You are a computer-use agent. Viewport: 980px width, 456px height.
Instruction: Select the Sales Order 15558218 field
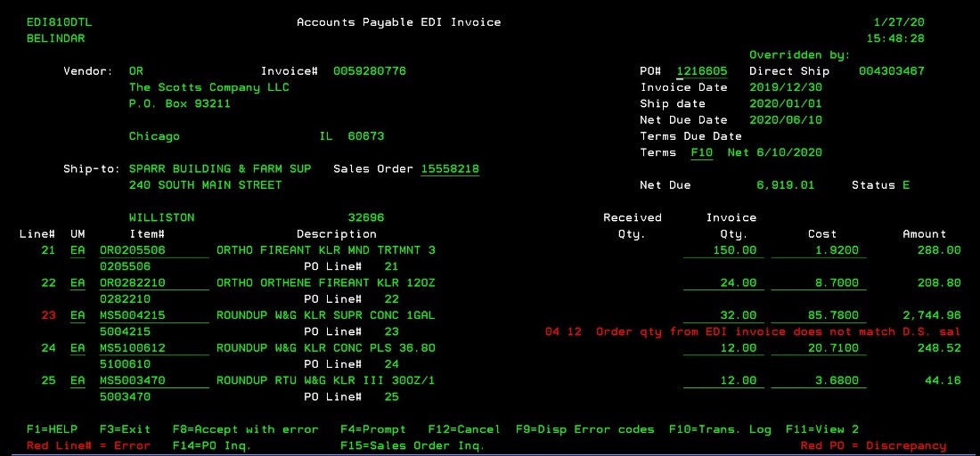pyautogui.click(x=450, y=169)
